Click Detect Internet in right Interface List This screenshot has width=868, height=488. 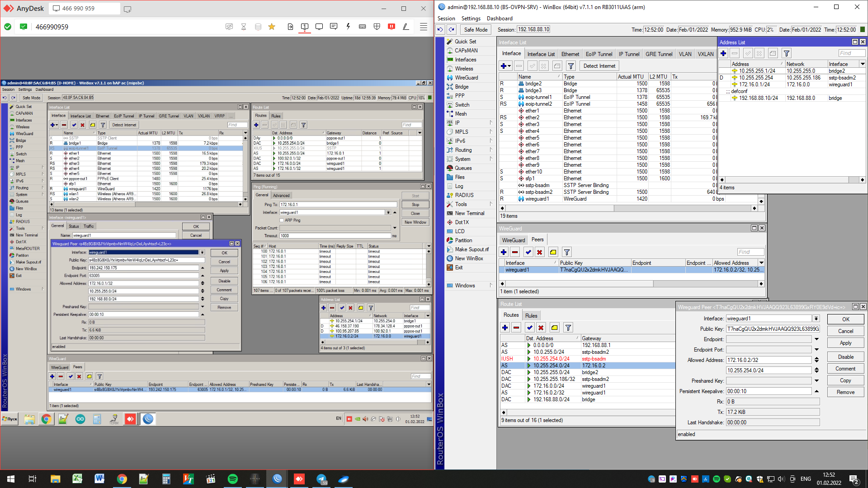point(599,66)
